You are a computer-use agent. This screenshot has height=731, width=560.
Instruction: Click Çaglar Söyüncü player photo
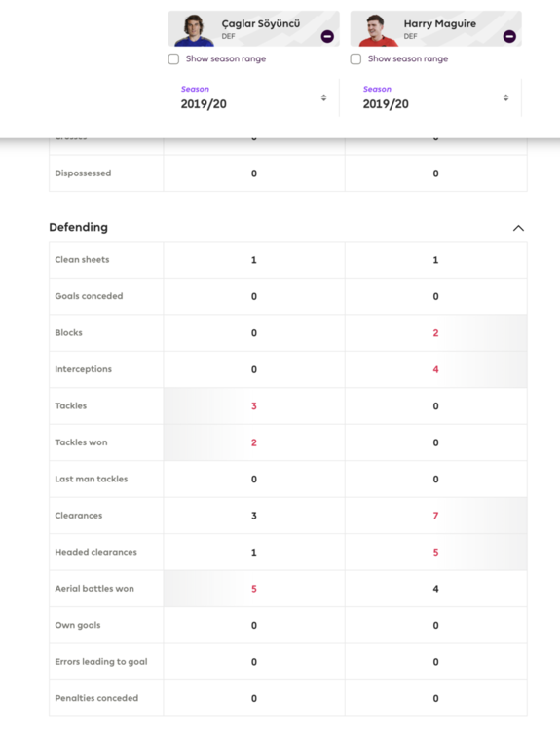coord(194,30)
